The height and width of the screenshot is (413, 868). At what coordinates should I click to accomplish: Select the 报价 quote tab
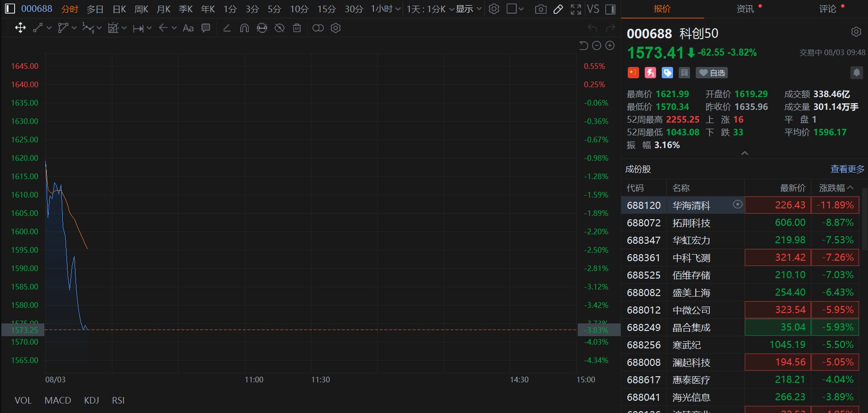(x=662, y=9)
